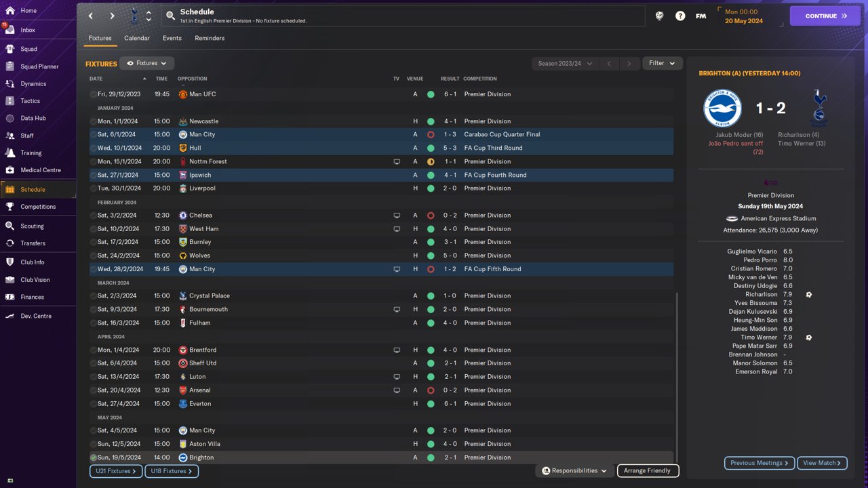The height and width of the screenshot is (488, 868).
Task: Toggle the check circle for the Hull fixture
Action: click(x=93, y=148)
